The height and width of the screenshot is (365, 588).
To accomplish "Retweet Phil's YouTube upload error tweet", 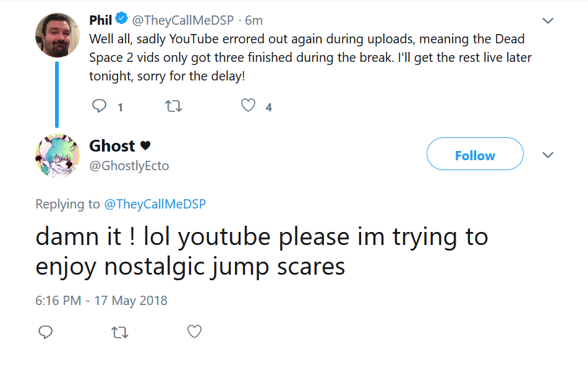I will [174, 106].
